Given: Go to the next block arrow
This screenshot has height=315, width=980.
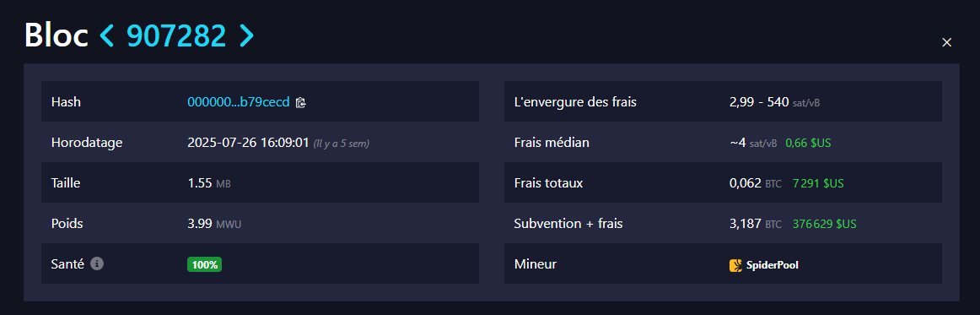Looking at the screenshot, I should [x=246, y=36].
